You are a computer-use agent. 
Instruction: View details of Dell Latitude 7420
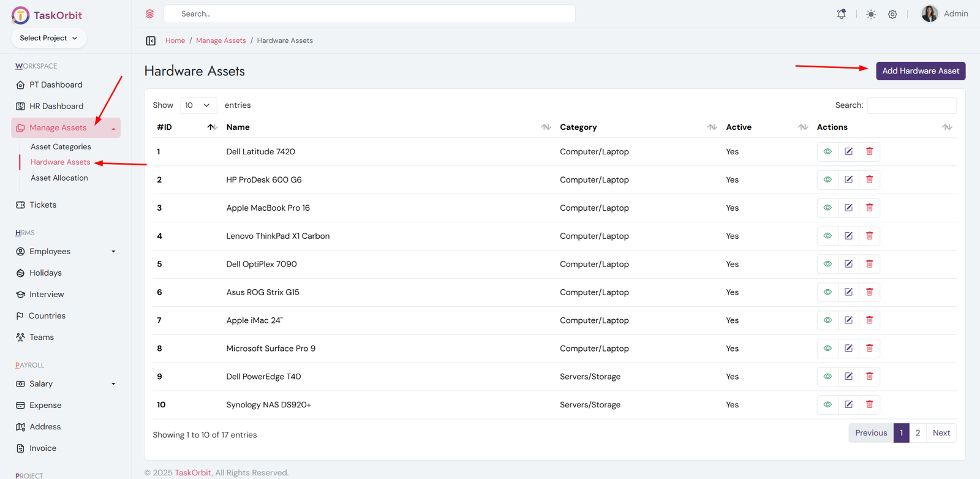(827, 152)
